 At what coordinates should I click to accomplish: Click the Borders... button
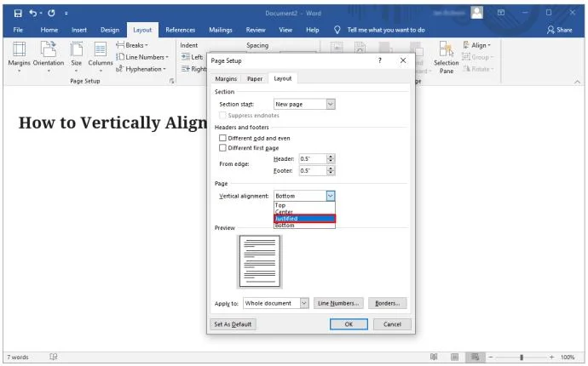tap(388, 303)
